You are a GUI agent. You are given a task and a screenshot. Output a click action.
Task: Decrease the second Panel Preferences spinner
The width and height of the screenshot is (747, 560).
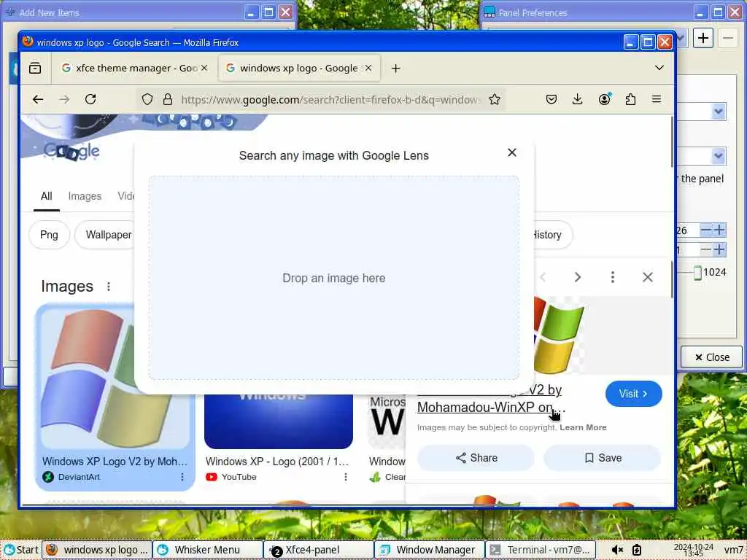(x=706, y=250)
